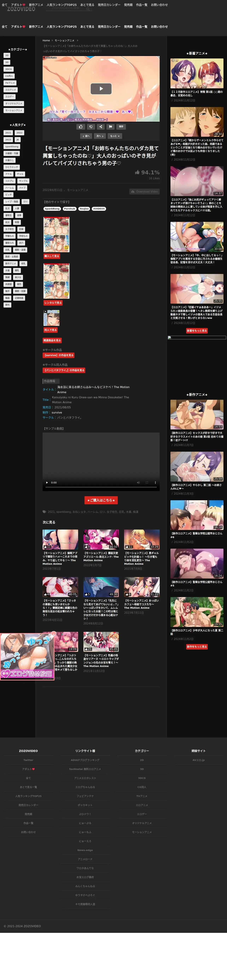The width and height of the screenshot is (227, 980).
Task: Choose the 2D sidebar category
Action: click(7, 55)
